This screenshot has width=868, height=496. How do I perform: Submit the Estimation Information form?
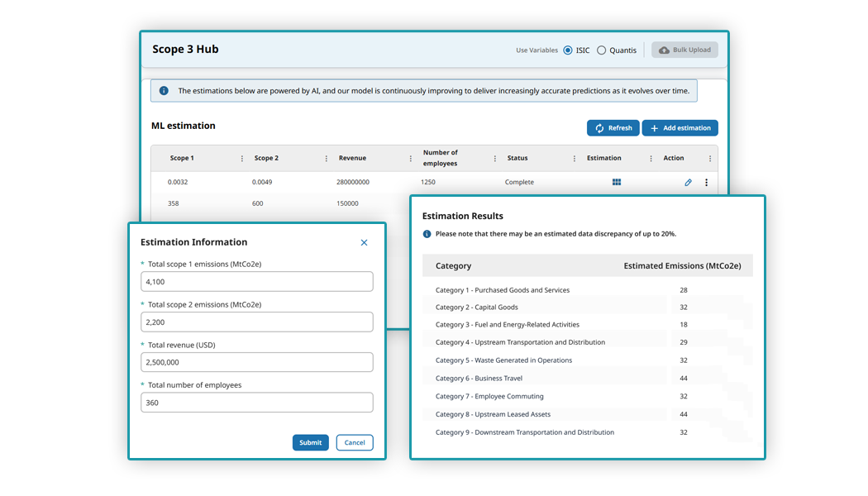click(310, 442)
